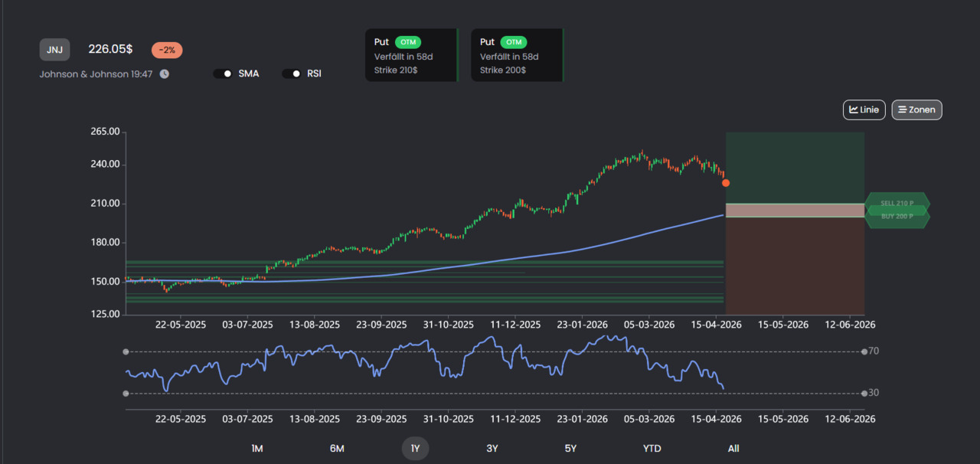Click the orange current price dot on chart
980x464 pixels.
click(726, 183)
